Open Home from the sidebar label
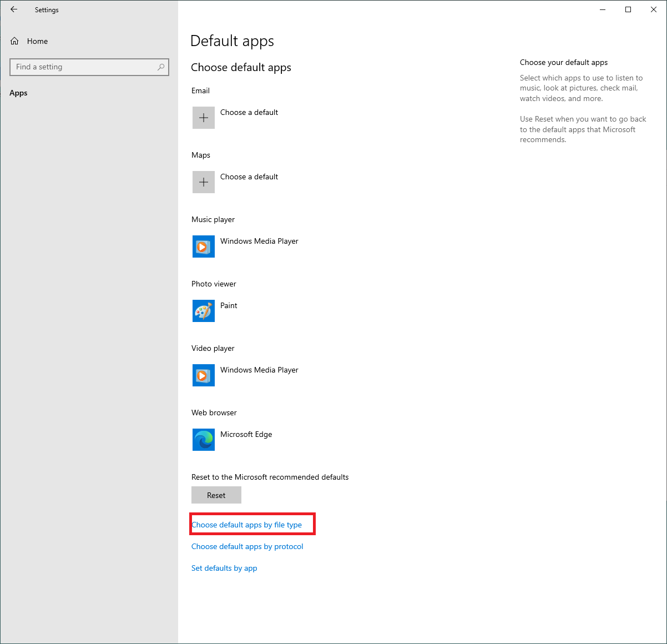Viewport: 667px width, 644px height. (37, 41)
